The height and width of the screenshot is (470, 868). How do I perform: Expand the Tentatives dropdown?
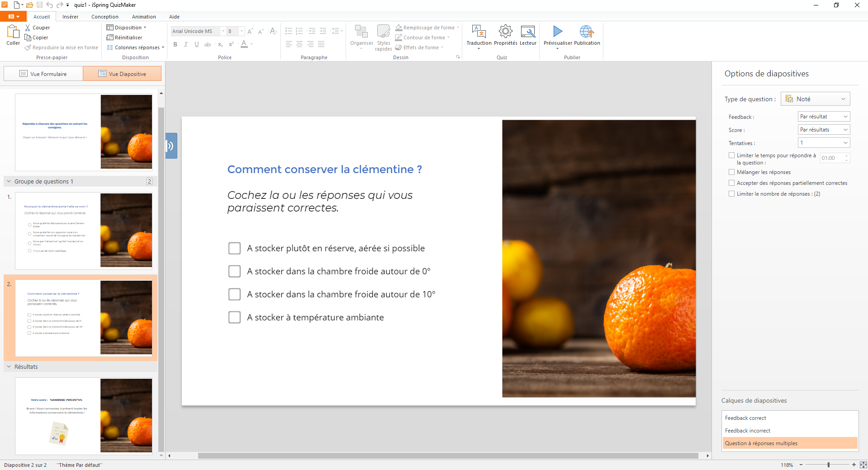click(x=824, y=143)
